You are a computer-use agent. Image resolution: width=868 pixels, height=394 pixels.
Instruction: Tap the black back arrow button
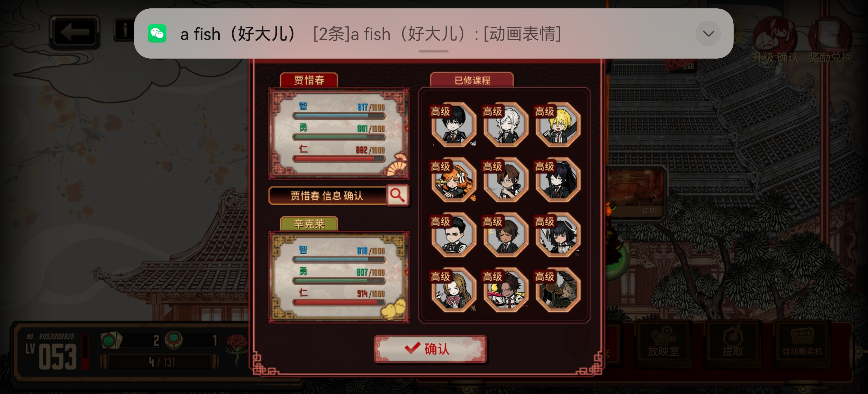[75, 33]
